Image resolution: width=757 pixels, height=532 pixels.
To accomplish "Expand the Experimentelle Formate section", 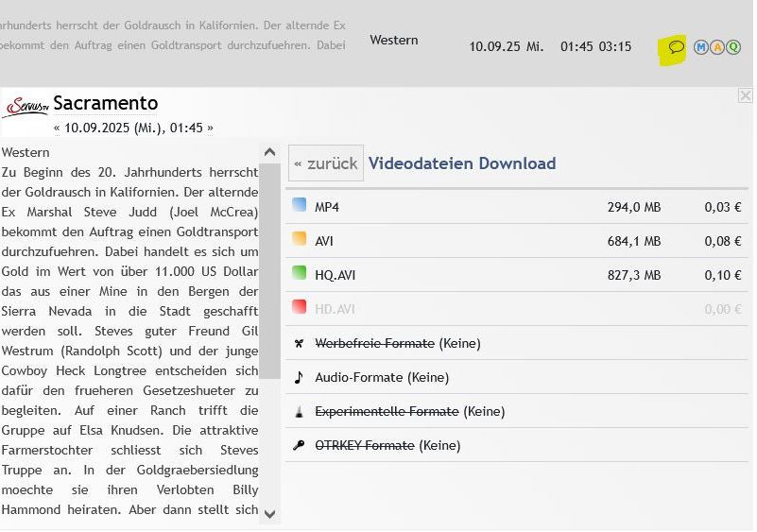I will point(387,411).
